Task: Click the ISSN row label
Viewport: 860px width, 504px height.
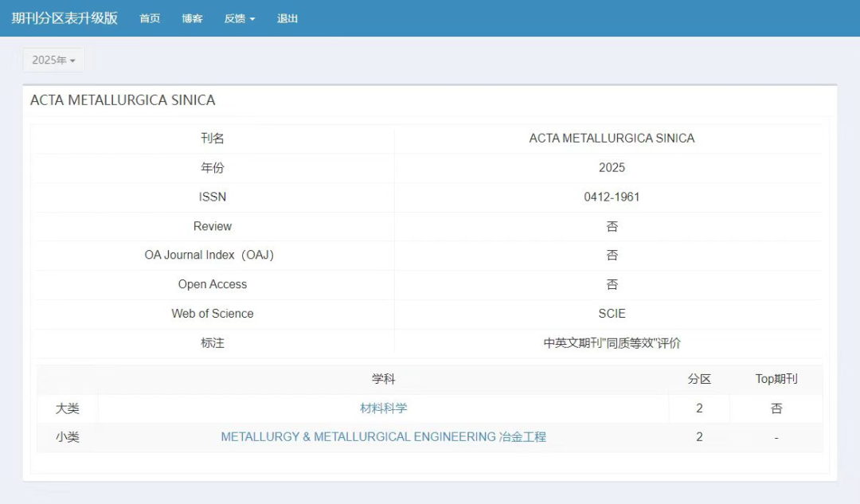Action: (x=213, y=197)
